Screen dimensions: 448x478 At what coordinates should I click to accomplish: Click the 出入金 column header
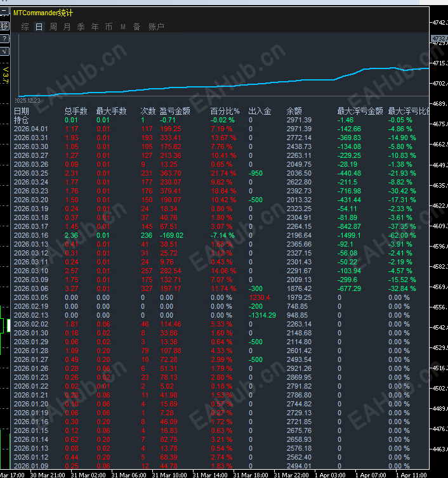[260, 111]
